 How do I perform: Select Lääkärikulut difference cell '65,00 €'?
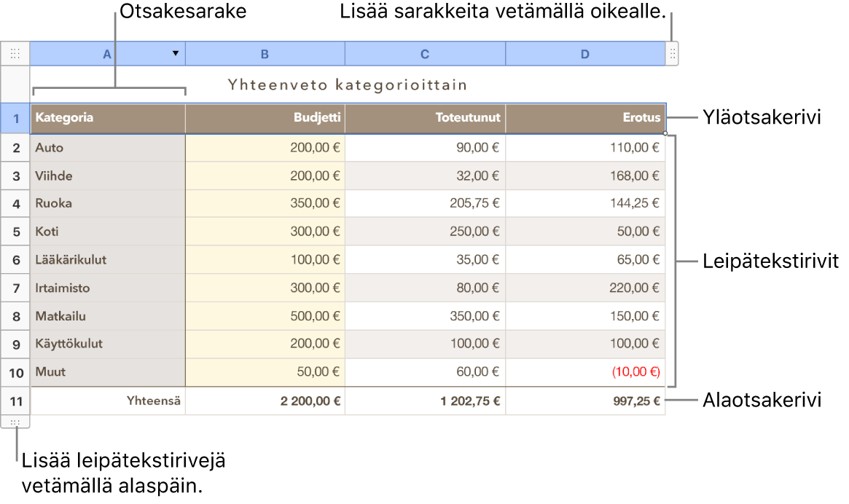point(585,260)
